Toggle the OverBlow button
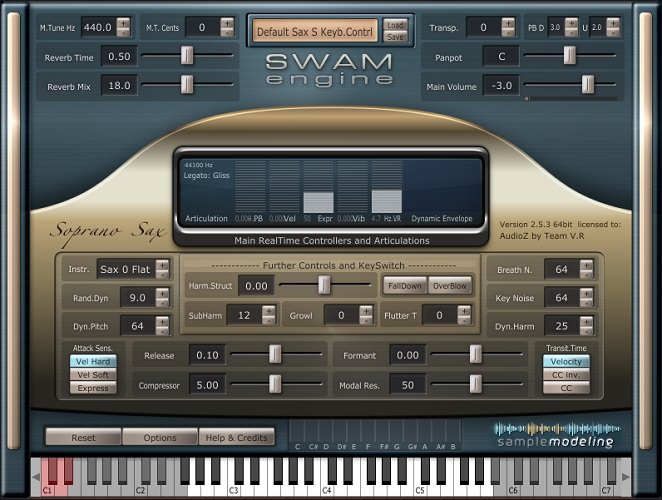This screenshot has width=662, height=500. coord(450,286)
